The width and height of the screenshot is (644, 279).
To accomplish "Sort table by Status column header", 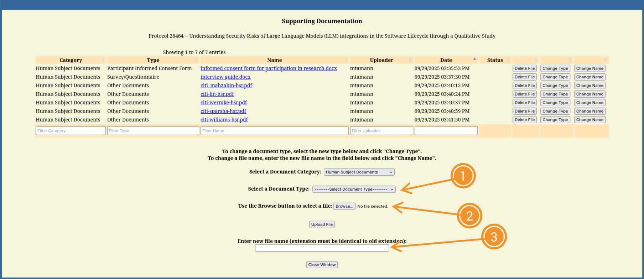I will tap(495, 60).
